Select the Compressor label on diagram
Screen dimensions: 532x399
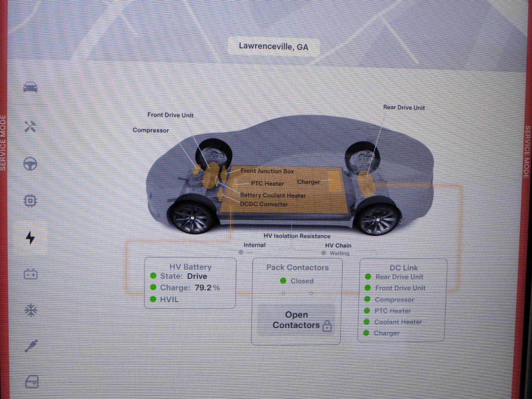pos(150,130)
